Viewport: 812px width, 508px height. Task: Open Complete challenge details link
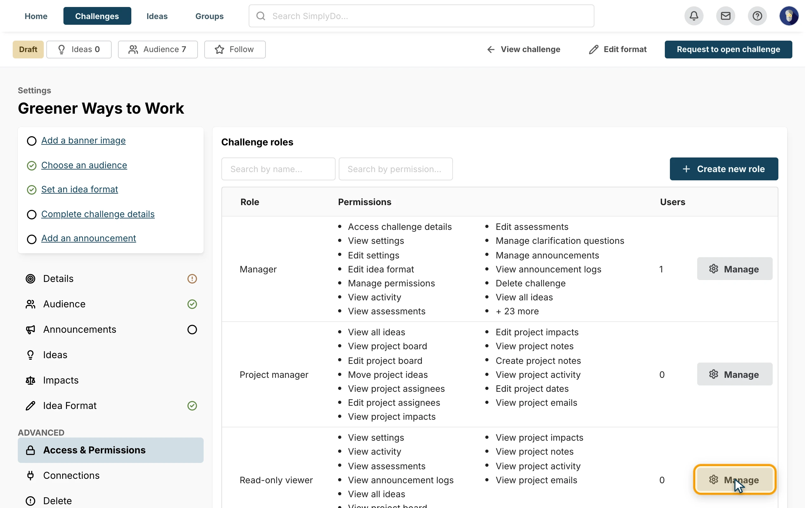click(98, 214)
